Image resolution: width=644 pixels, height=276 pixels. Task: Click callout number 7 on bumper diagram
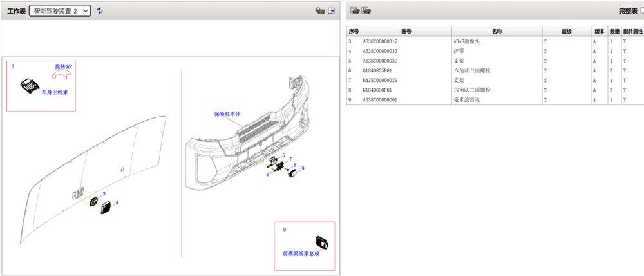tap(290, 159)
